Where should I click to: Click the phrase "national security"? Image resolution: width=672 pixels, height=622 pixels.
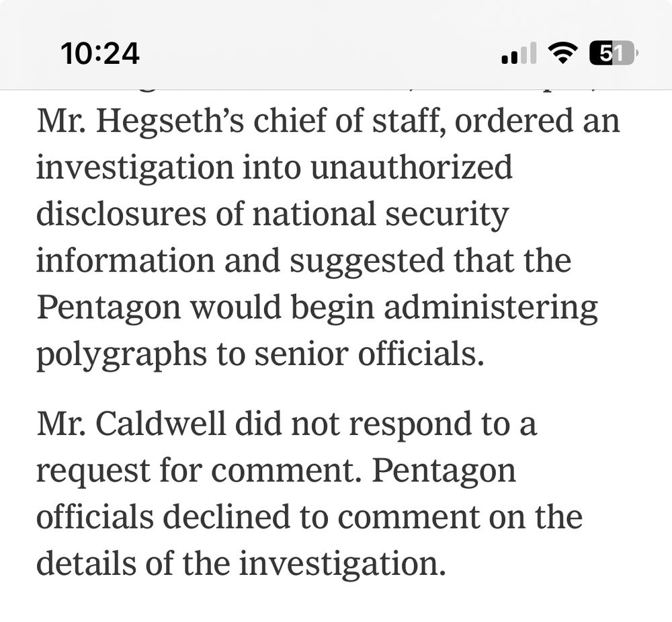pyautogui.click(x=380, y=215)
